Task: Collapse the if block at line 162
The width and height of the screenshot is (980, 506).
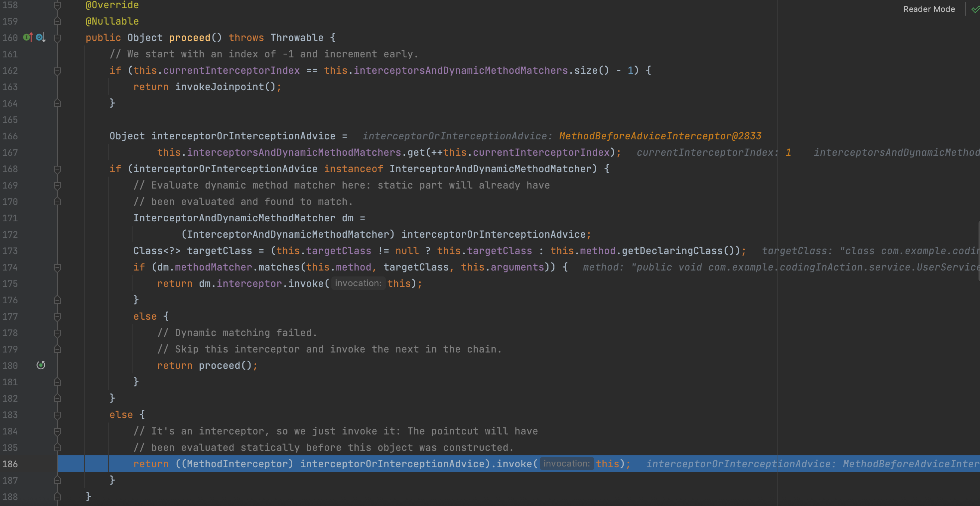Action: (57, 70)
